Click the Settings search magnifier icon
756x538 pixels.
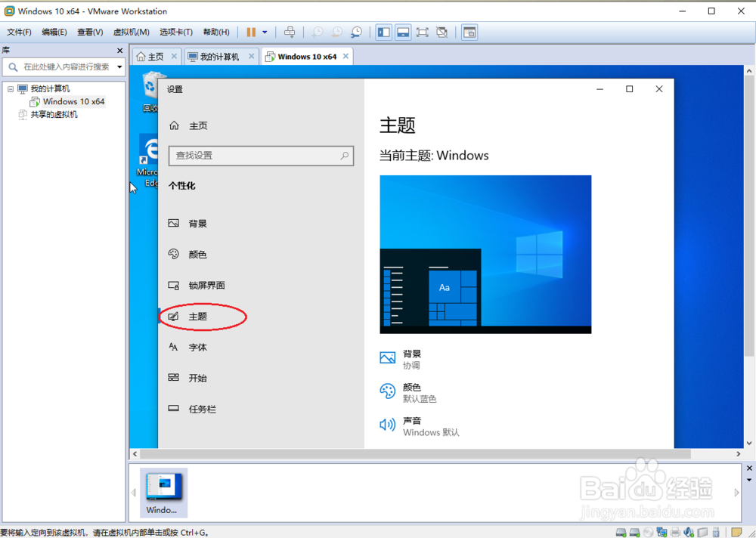(x=345, y=156)
